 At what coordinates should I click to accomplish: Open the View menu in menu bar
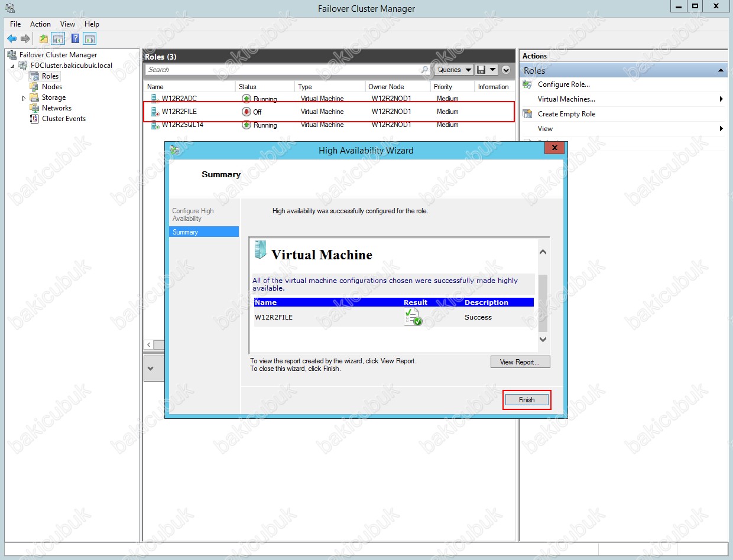(67, 24)
